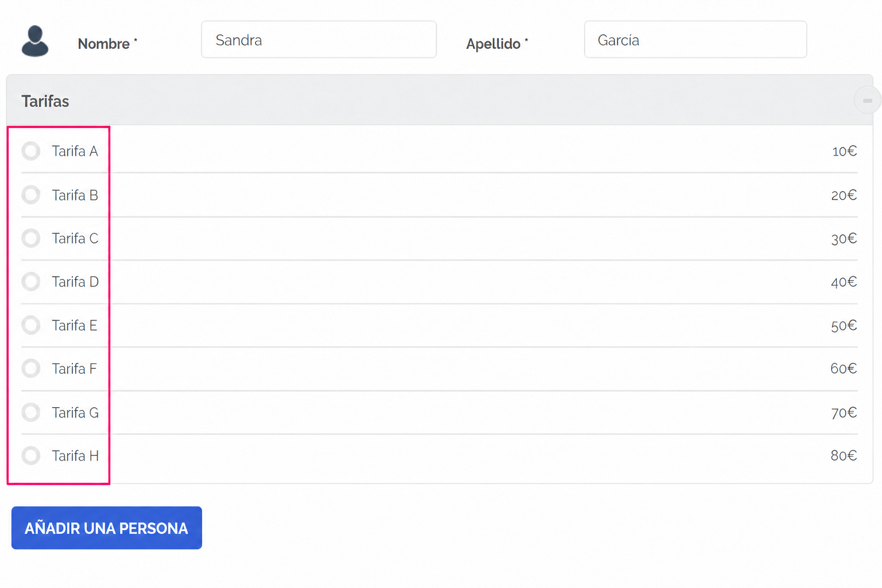Select the Tarifa B radio button
The image size is (882, 588).
coord(31,195)
